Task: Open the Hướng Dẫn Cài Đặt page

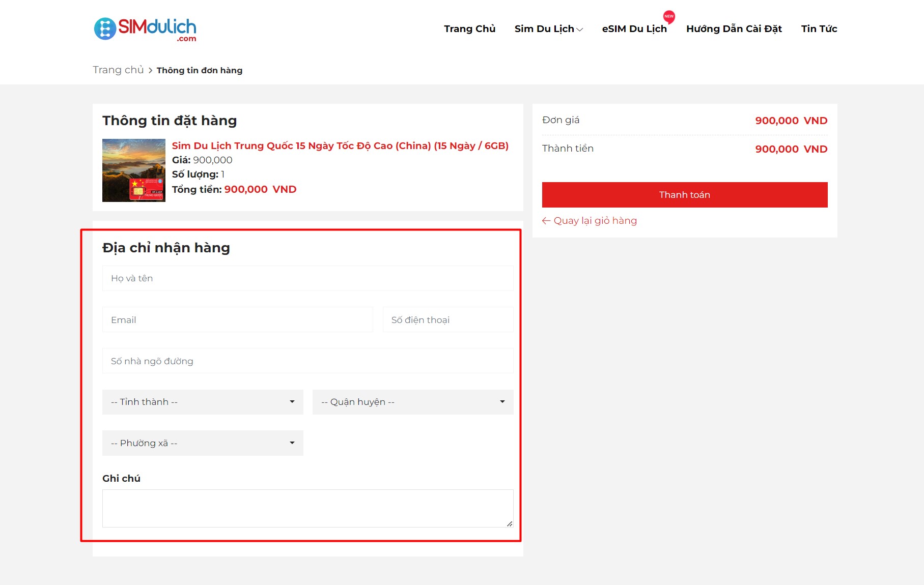Action: [734, 28]
